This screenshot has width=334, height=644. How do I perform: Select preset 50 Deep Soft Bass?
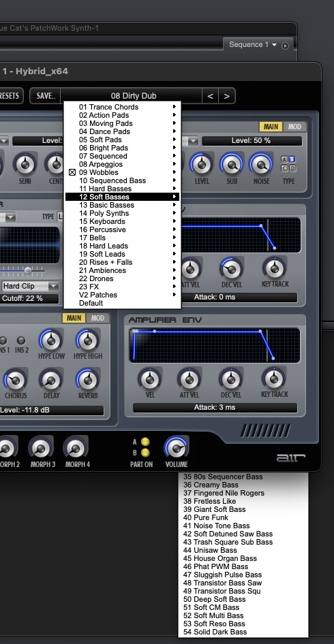coord(243,599)
